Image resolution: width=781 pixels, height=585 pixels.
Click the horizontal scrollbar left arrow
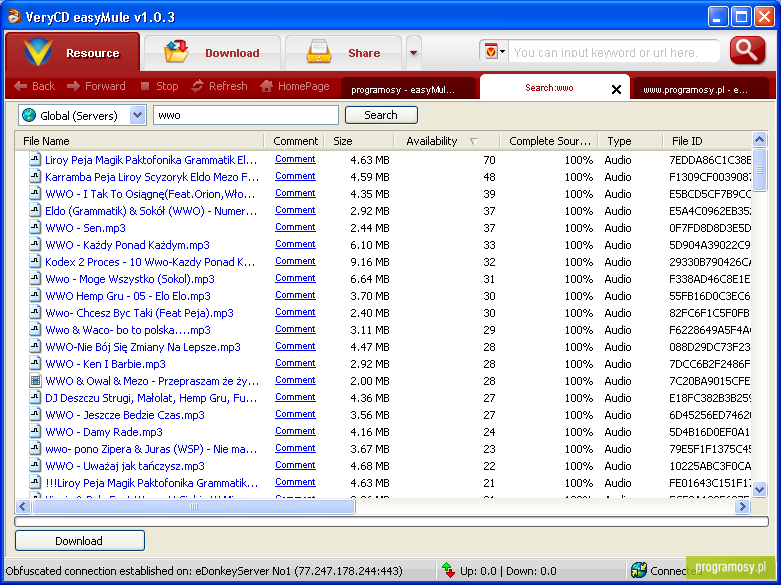pos(22,507)
